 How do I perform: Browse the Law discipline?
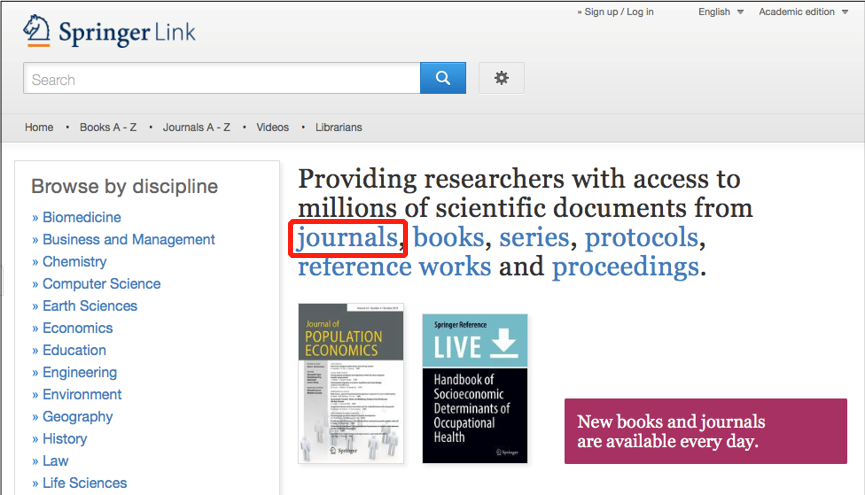pos(56,461)
